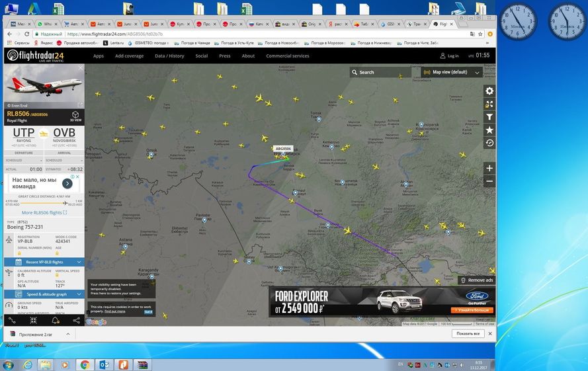Set flight alert bell icon

click(55, 320)
